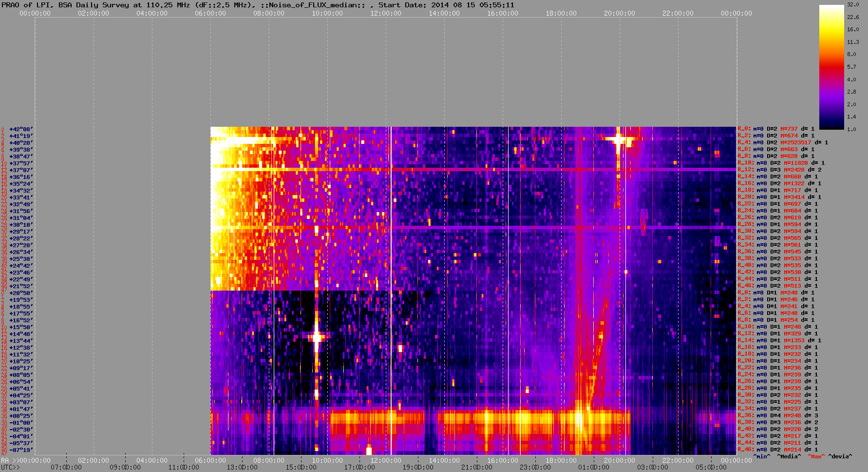Click the 05:00:00 UTC tick label
The height and width of the screenshot is (472, 868).
pos(711,467)
